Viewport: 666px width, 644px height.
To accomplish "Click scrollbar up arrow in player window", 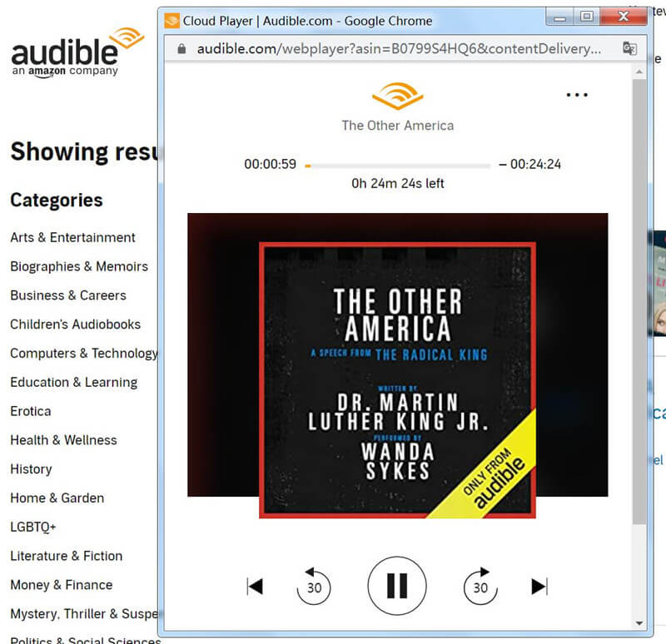I will 639,72.
